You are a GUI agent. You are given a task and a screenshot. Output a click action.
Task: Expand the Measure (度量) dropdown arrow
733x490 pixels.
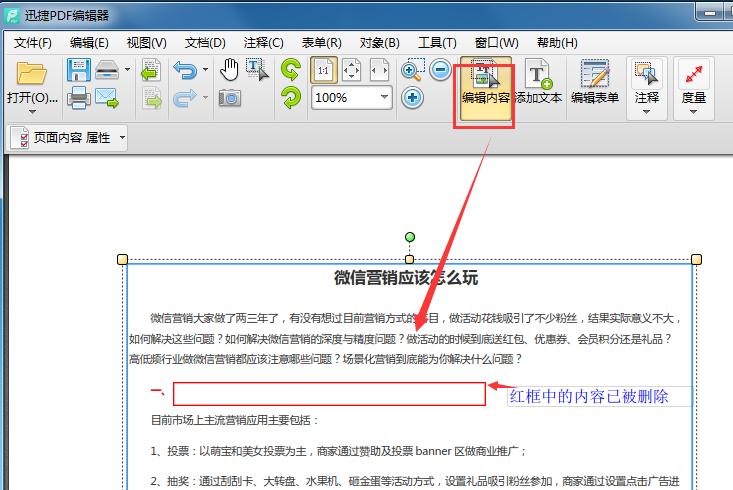694,112
